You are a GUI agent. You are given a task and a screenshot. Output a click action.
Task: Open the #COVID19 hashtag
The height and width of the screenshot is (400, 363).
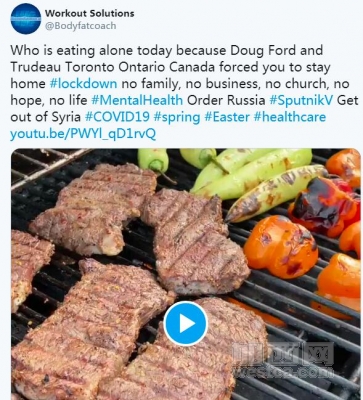coord(117,117)
